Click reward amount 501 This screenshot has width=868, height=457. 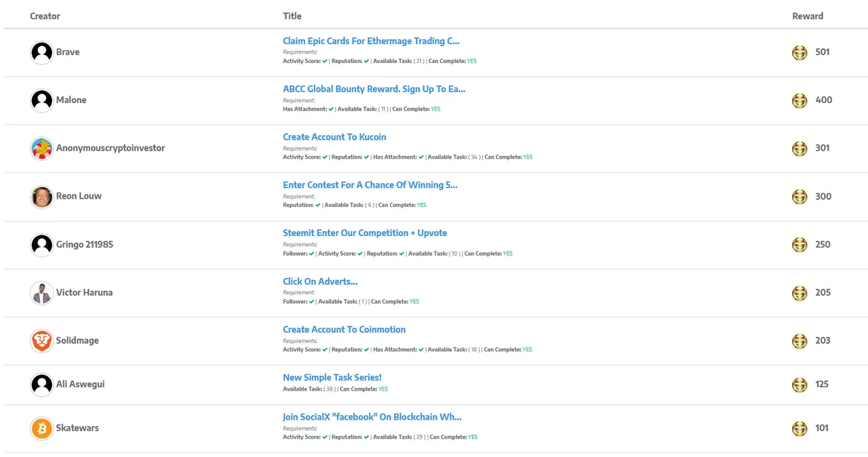pyautogui.click(x=823, y=52)
